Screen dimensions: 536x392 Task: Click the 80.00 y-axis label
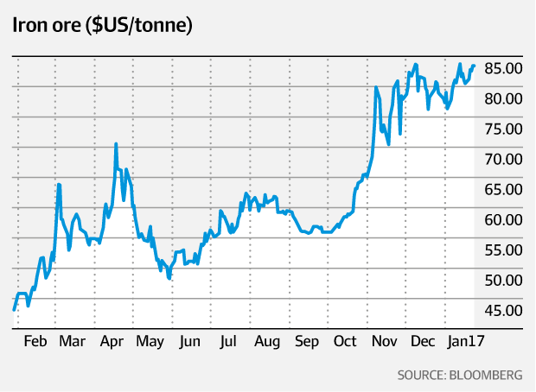(x=503, y=99)
